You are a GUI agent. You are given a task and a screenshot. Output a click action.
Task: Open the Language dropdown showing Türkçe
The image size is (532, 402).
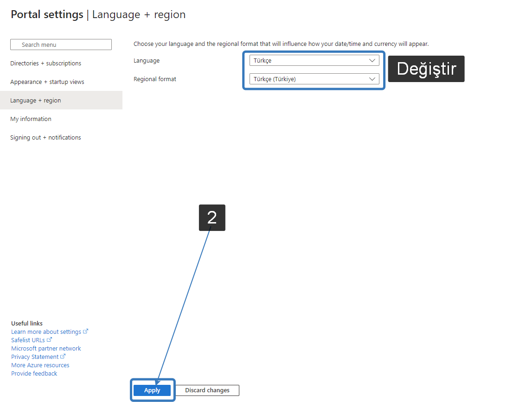[314, 60]
